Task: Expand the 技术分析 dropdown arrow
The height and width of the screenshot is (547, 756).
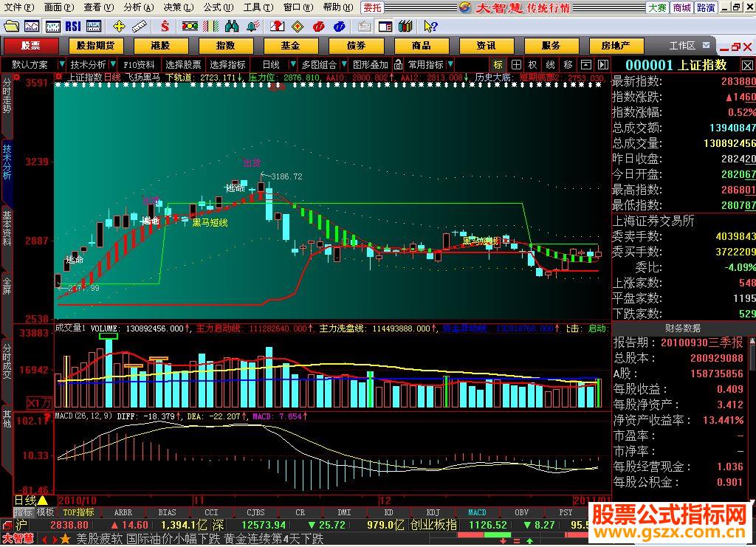Action: 113,64
